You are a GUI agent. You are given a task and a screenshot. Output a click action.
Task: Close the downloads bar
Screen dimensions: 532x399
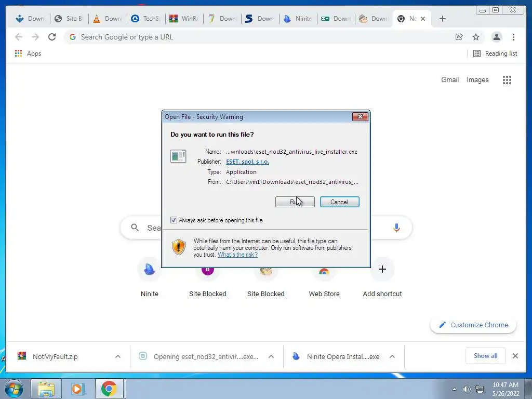click(515, 356)
